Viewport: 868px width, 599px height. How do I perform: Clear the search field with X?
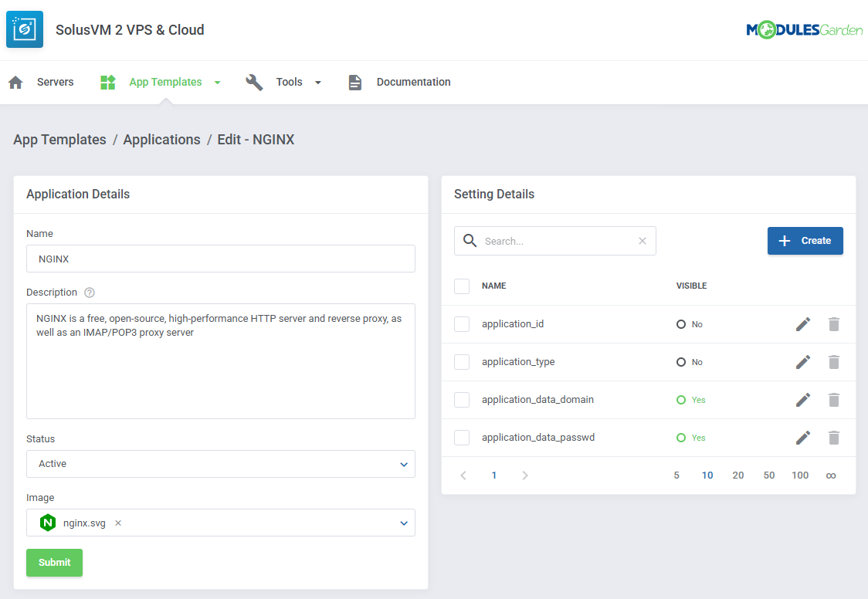tap(643, 241)
